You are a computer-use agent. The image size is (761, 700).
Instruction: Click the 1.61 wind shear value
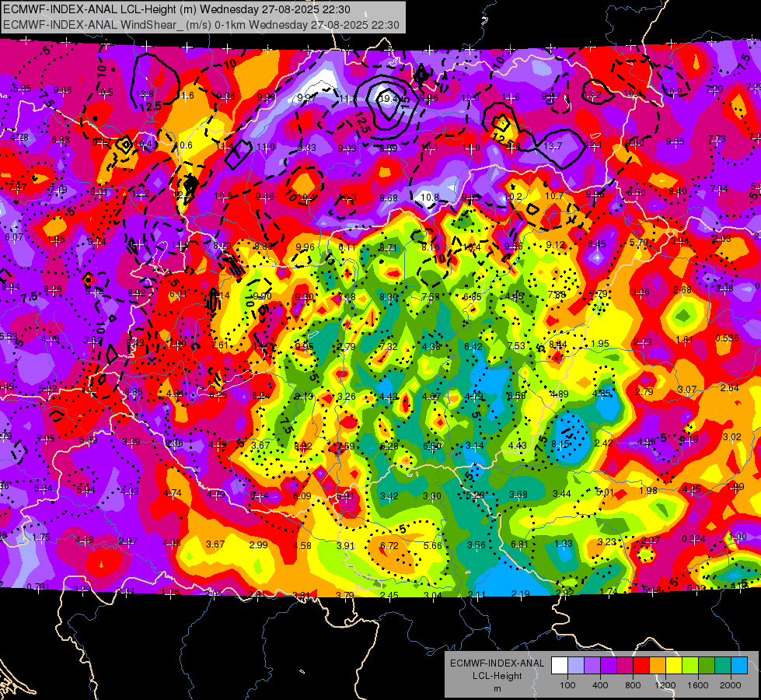(x=684, y=340)
